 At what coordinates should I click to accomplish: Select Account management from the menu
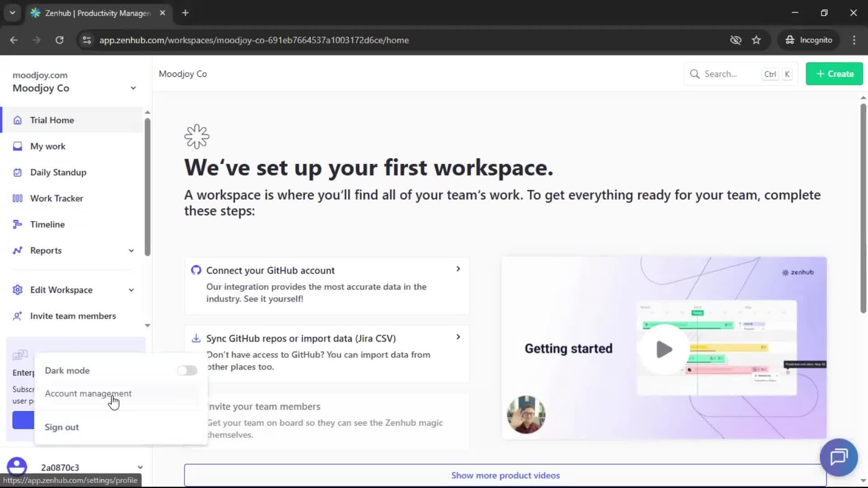click(88, 394)
